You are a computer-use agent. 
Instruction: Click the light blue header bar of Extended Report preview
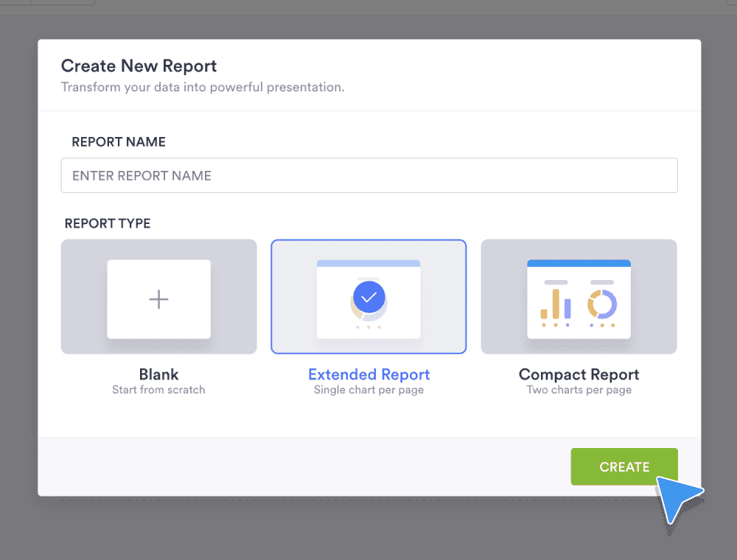point(368,263)
